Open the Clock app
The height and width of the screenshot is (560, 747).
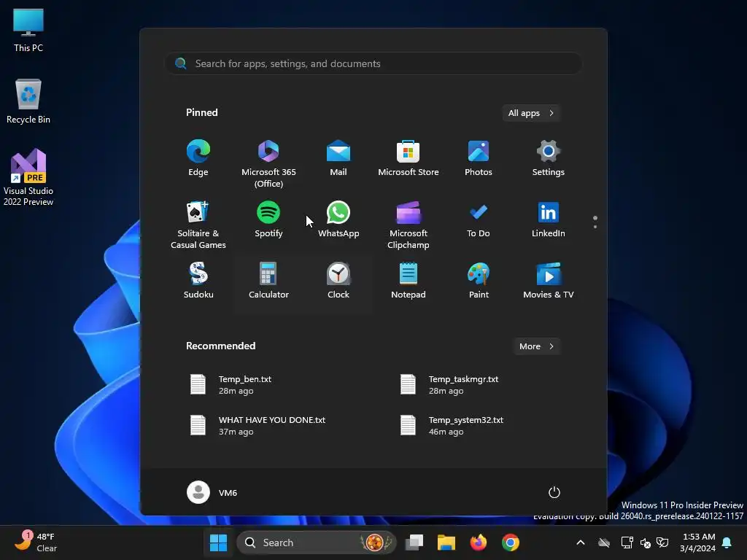click(338, 281)
